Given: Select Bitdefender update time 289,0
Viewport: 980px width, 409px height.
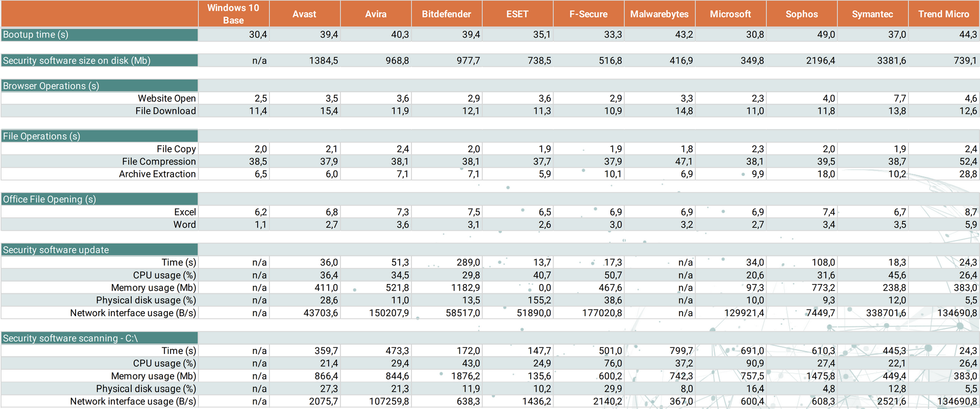Looking at the screenshot, I should [x=468, y=262].
